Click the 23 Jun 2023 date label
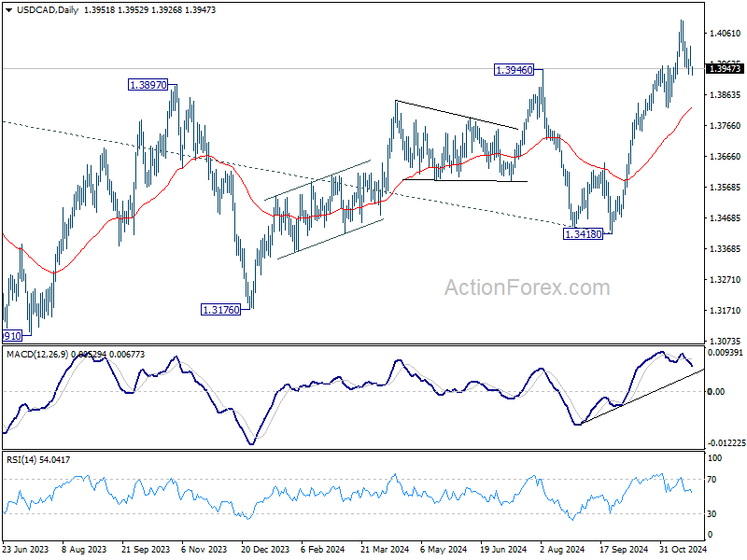 [26, 549]
